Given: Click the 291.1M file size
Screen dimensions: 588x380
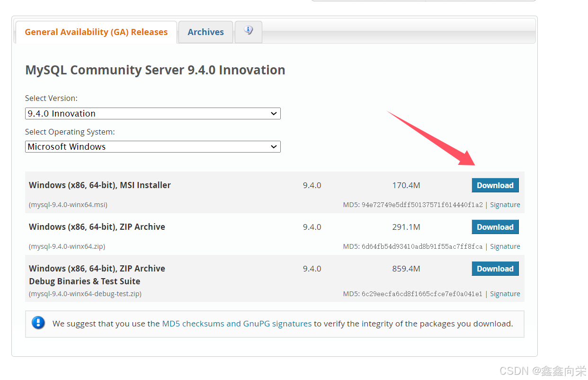Looking at the screenshot, I should point(406,227).
